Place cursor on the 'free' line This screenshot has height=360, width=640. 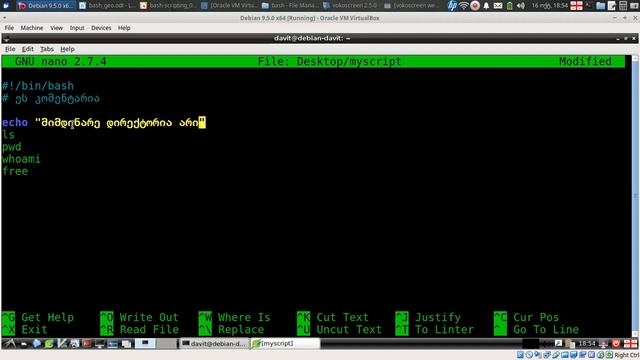15,171
